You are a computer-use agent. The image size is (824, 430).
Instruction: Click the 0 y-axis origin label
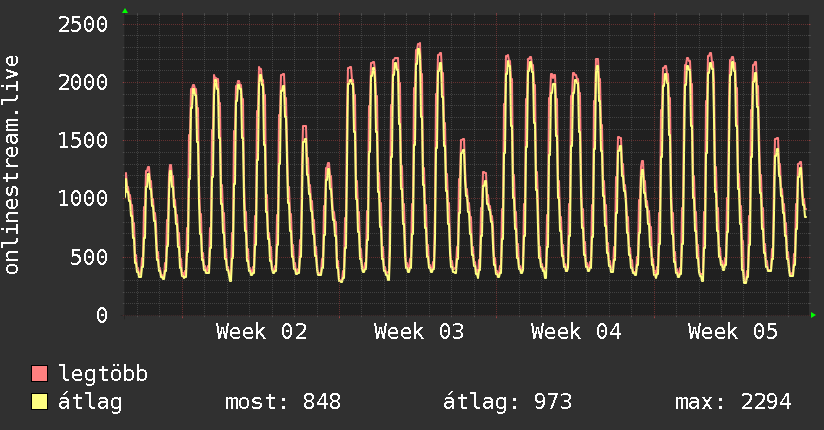(102, 316)
